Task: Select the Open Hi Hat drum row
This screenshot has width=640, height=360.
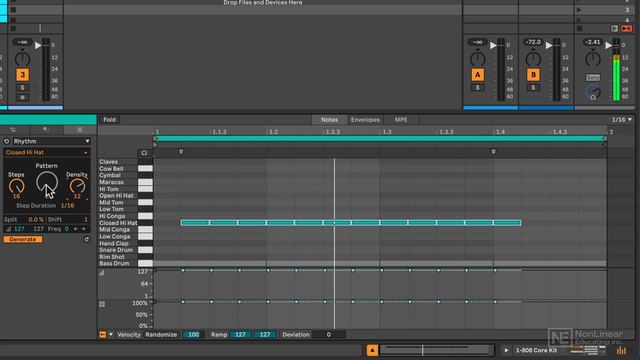Action: tap(117, 196)
